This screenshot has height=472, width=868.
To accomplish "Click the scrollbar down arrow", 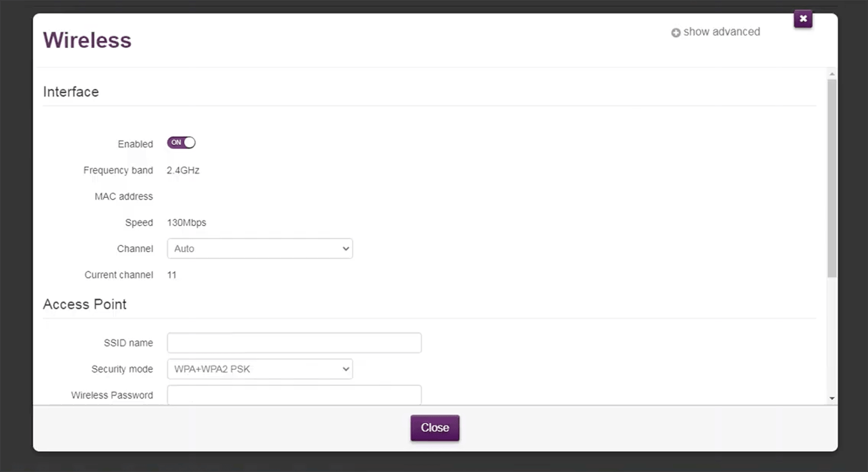I will [x=832, y=399].
